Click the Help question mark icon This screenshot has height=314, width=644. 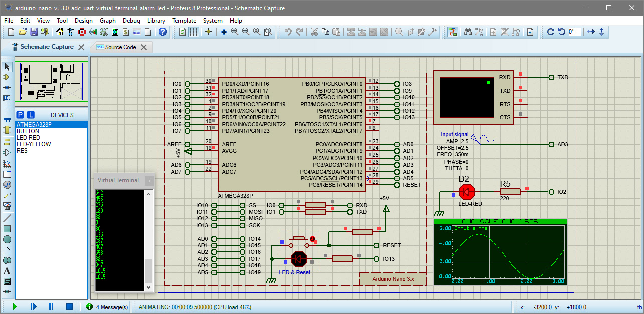point(162,32)
